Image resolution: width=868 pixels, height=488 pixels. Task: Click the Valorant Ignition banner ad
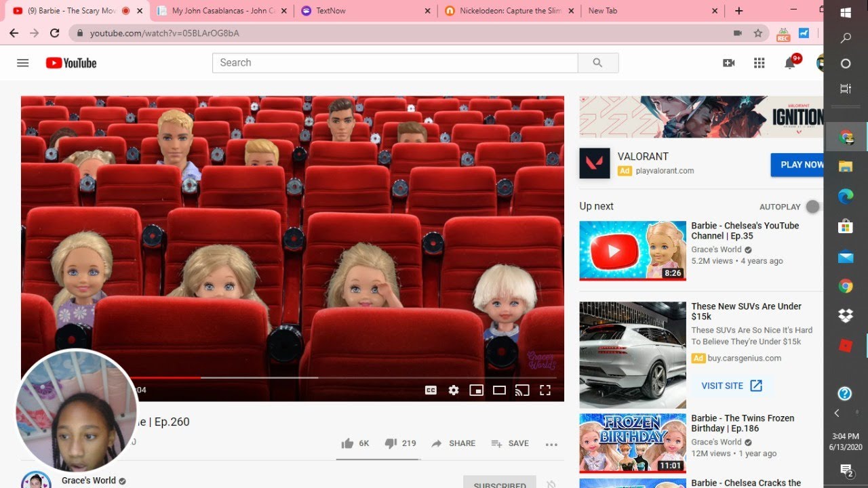pos(701,117)
